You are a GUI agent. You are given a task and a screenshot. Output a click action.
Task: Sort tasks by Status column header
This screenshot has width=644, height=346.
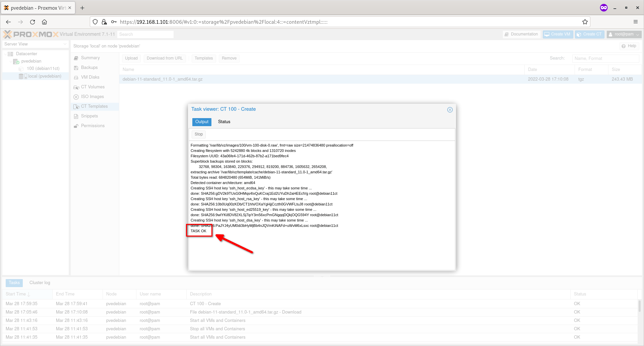point(603,294)
